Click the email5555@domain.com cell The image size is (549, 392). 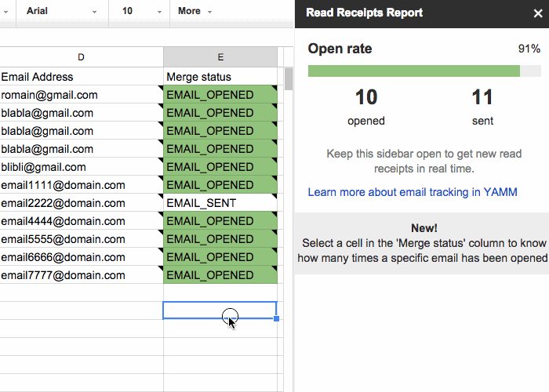click(81, 239)
